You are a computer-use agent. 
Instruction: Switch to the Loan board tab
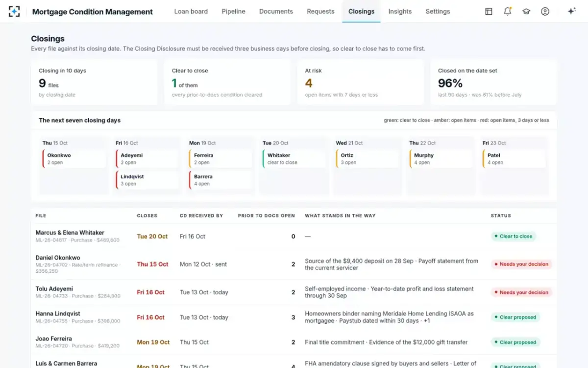191,11
